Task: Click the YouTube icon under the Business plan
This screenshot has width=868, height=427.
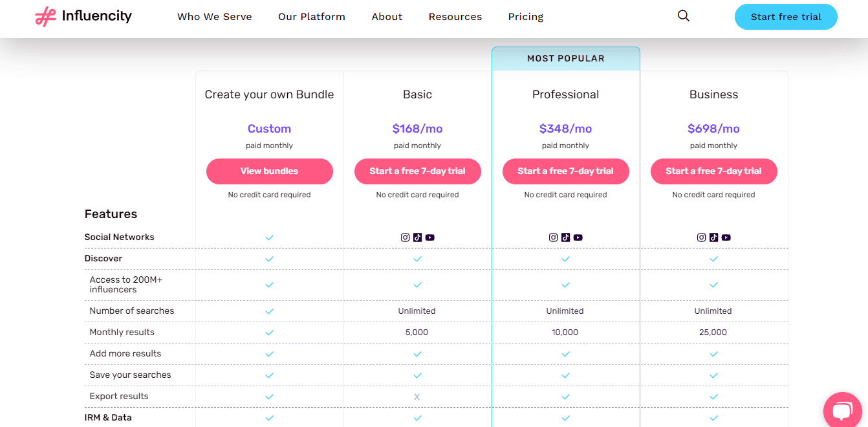Action: 726,237
